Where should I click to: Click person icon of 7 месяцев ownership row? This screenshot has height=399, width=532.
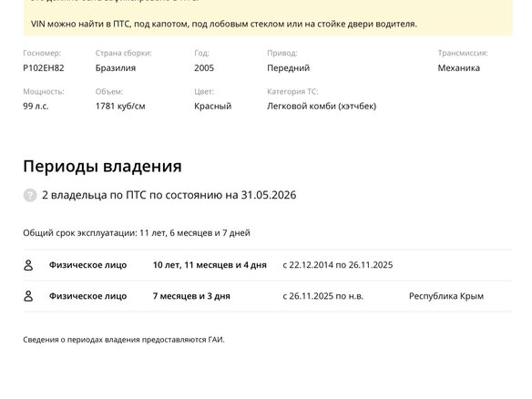28,296
